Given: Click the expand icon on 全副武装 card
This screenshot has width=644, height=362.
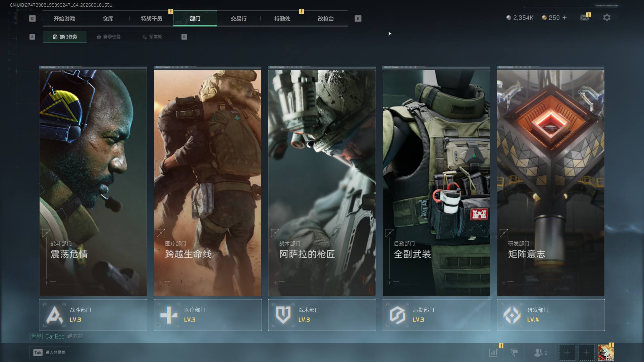Looking at the screenshot, I should click(389, 233).
